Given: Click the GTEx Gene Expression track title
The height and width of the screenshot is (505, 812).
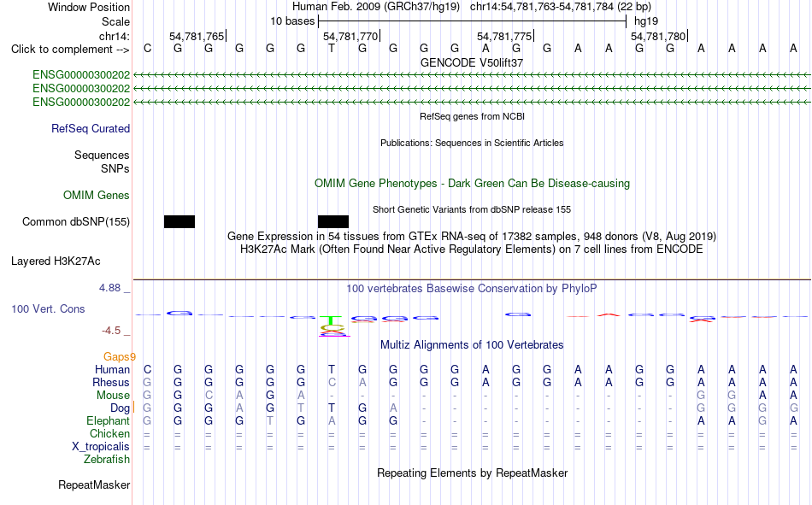Looking at the screenshot, I should (472, 236).
